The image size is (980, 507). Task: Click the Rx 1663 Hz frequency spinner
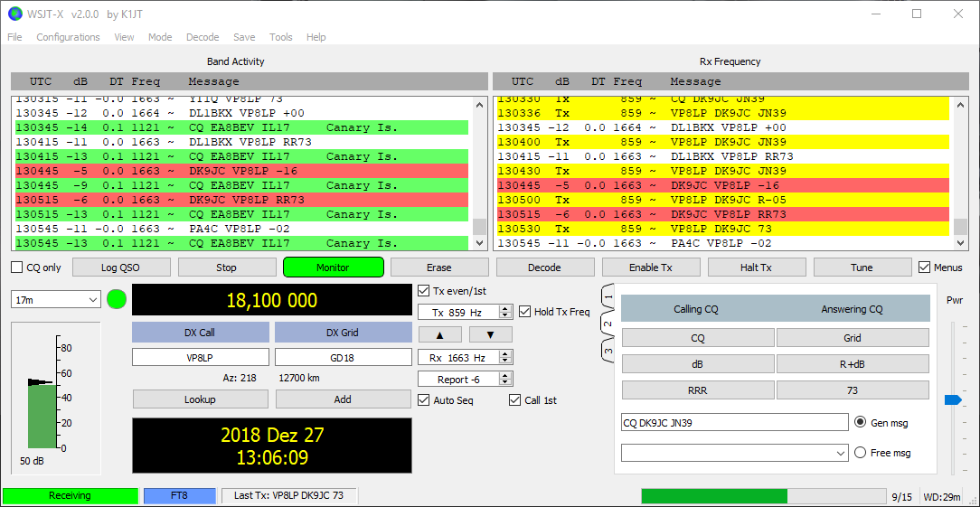pyautogui.click(x=465, y=358)
